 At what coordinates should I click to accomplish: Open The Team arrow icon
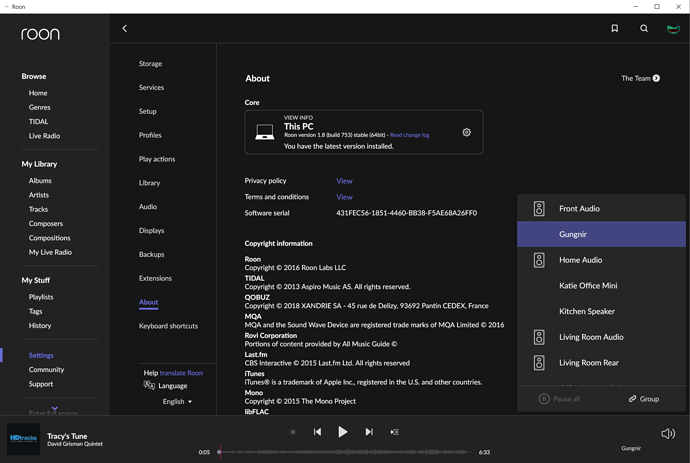click(656, 78)
